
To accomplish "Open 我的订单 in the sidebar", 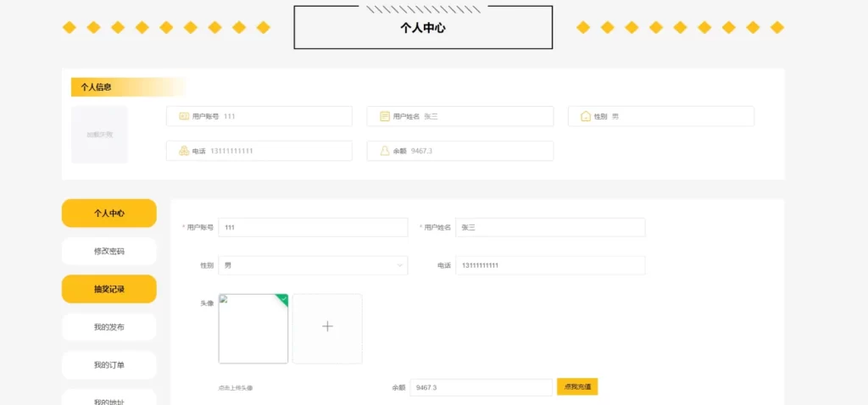I will [x=109, y=365].
